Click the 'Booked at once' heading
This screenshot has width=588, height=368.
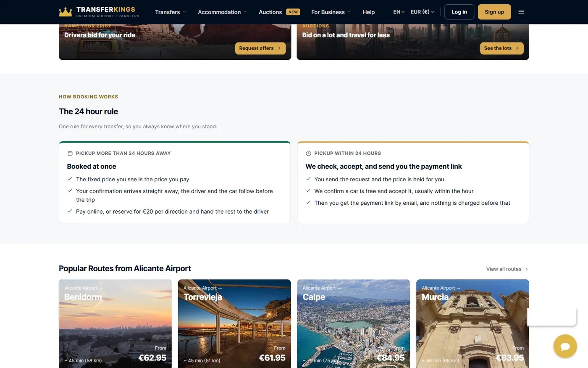point(92,167)
